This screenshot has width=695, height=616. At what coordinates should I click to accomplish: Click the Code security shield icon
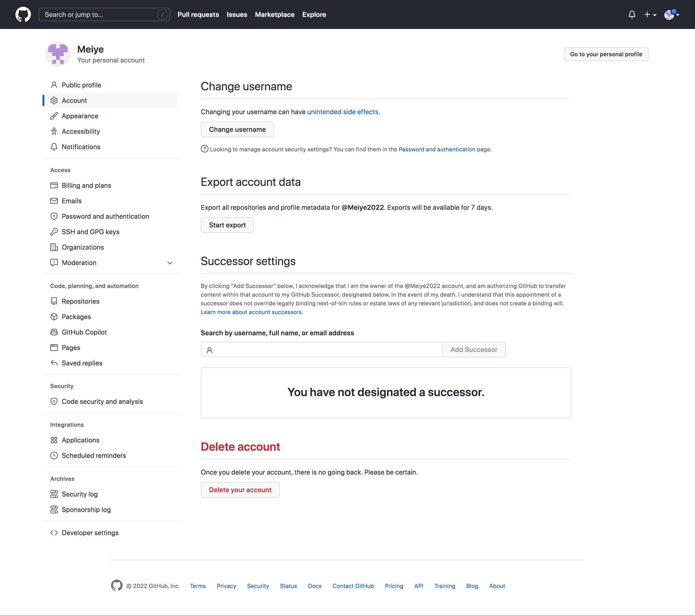click(x=54, y=402)
